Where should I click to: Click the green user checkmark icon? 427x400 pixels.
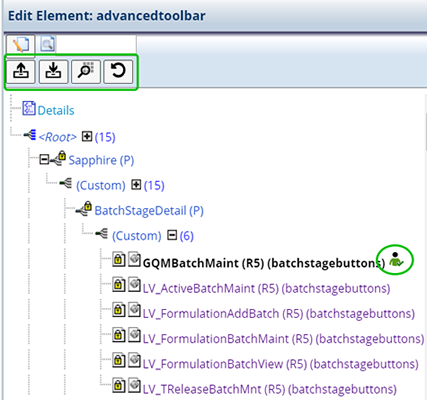click(395, 260)
